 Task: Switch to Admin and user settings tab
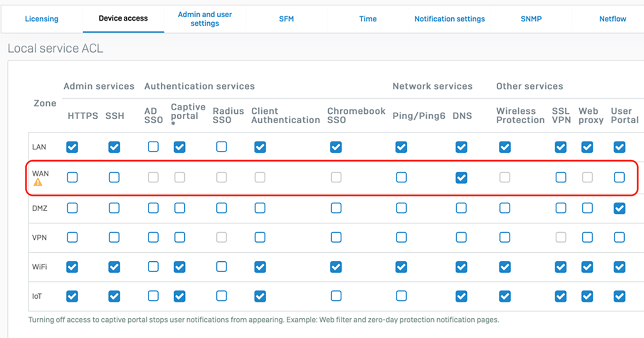[205, 19]
